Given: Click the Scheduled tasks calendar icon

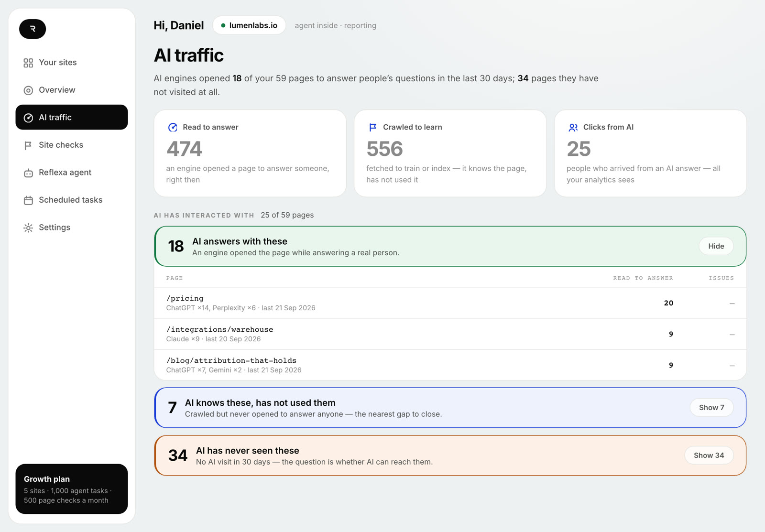Looking at the screenshot, I should 28,200.
